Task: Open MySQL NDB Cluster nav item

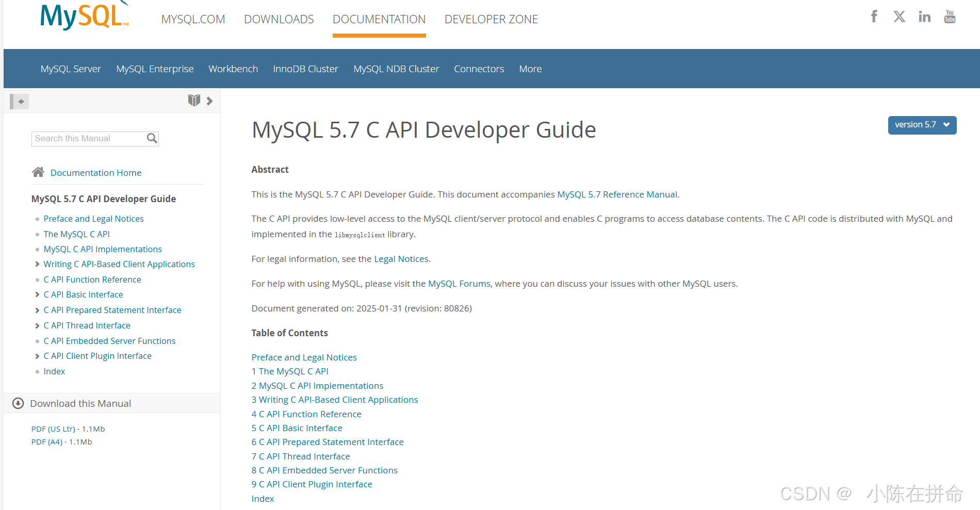Action: 396,69
